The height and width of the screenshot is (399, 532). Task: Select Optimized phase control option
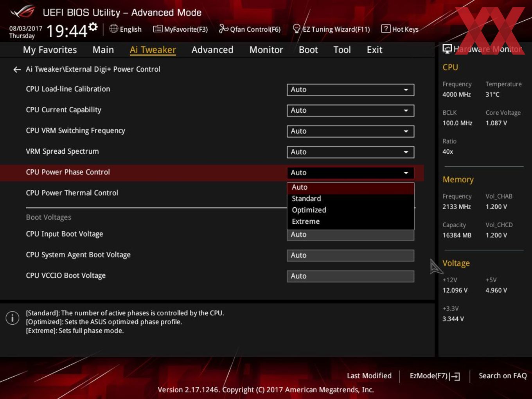pyautogui.click(x=350, y=210)
